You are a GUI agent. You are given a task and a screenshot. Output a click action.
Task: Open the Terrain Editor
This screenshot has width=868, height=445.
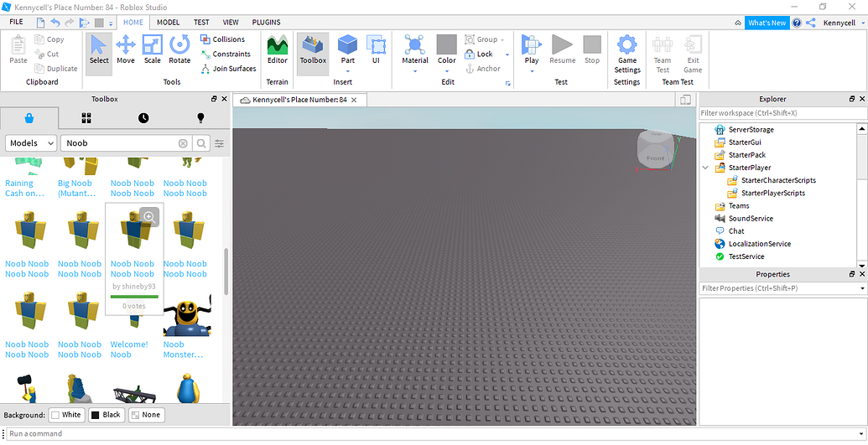coord(278,49)
